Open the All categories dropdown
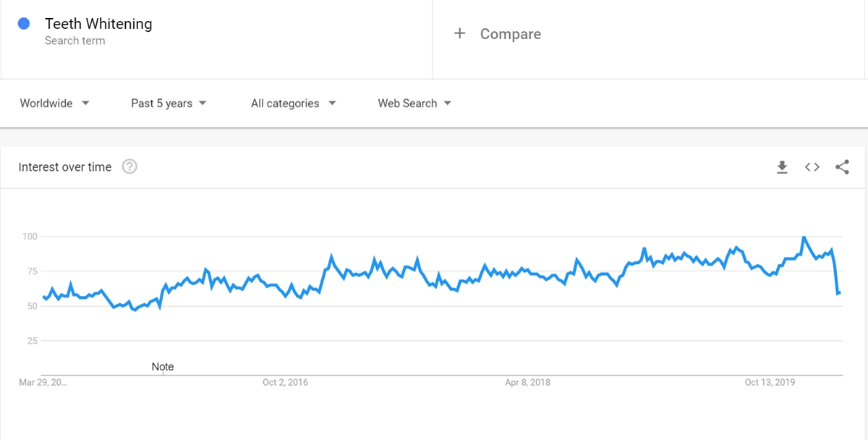Image resolution: width=868 pixels, height=440 pixels. [x=294, y=103]
